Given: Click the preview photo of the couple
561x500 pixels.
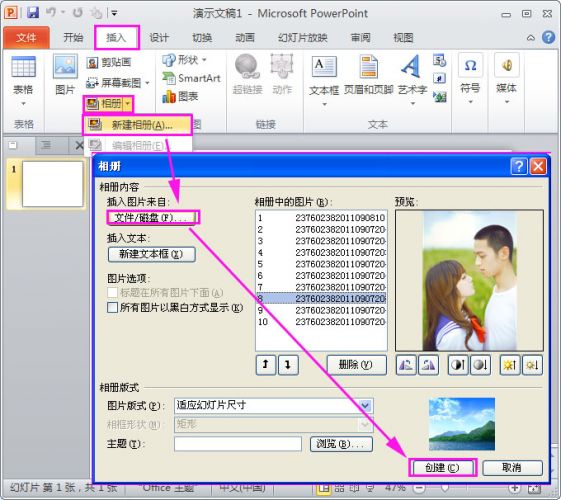Looking at the screenshot, I should [469, 281].
